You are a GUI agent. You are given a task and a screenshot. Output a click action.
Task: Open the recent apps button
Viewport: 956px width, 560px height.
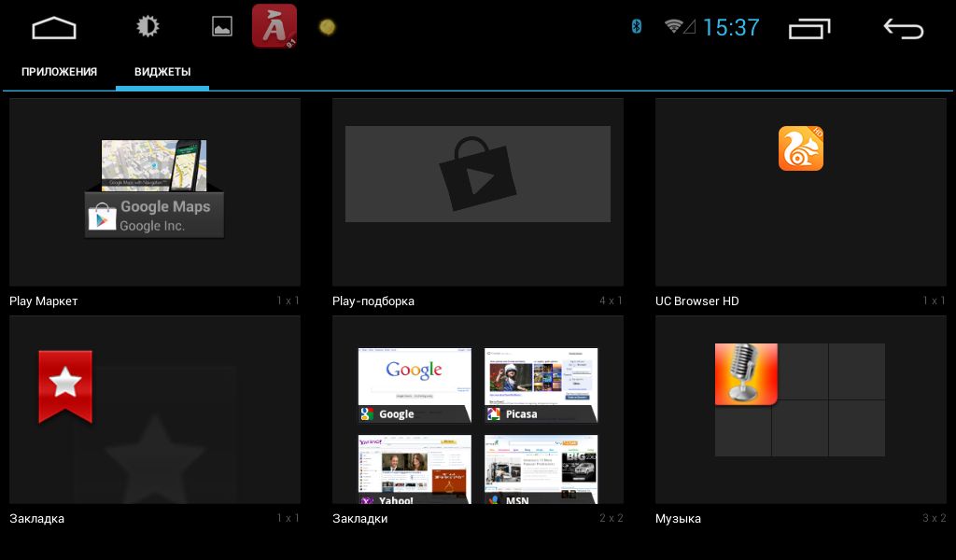809,28
